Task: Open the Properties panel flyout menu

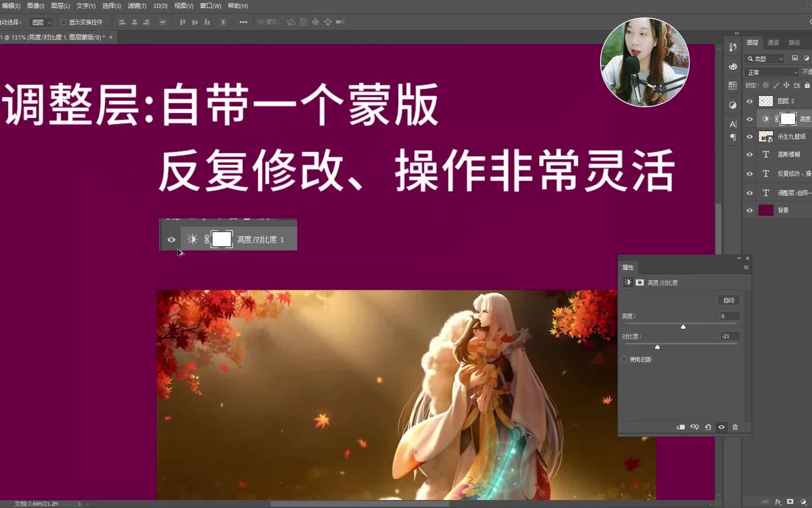Action: (x=746, y=268)
